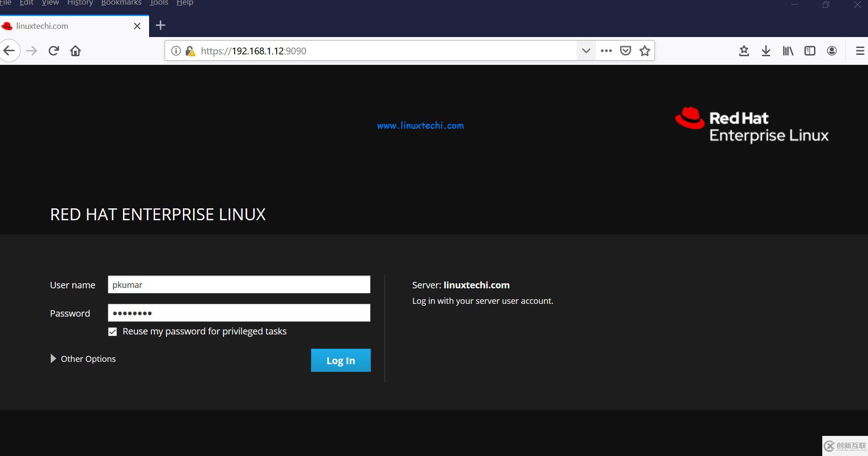Open the View menu
The height and width of the screenshot is (456, 868).
(x=50, y=3)
